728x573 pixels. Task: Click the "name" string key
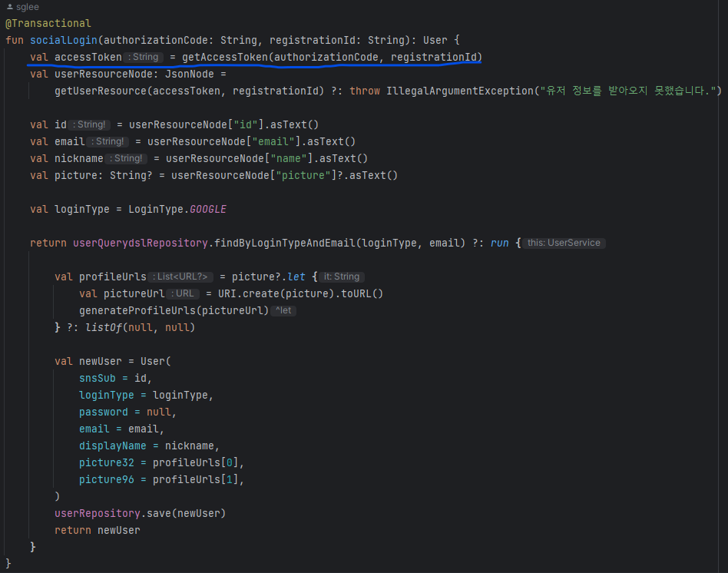tap(288, 159)
